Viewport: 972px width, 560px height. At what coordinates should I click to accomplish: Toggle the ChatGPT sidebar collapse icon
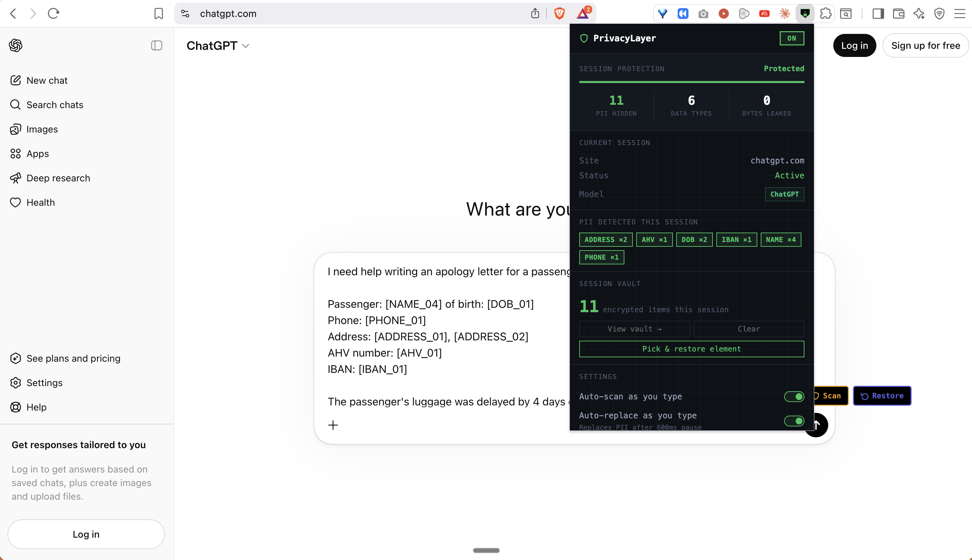pyautogui.click(x=157, y=45)
